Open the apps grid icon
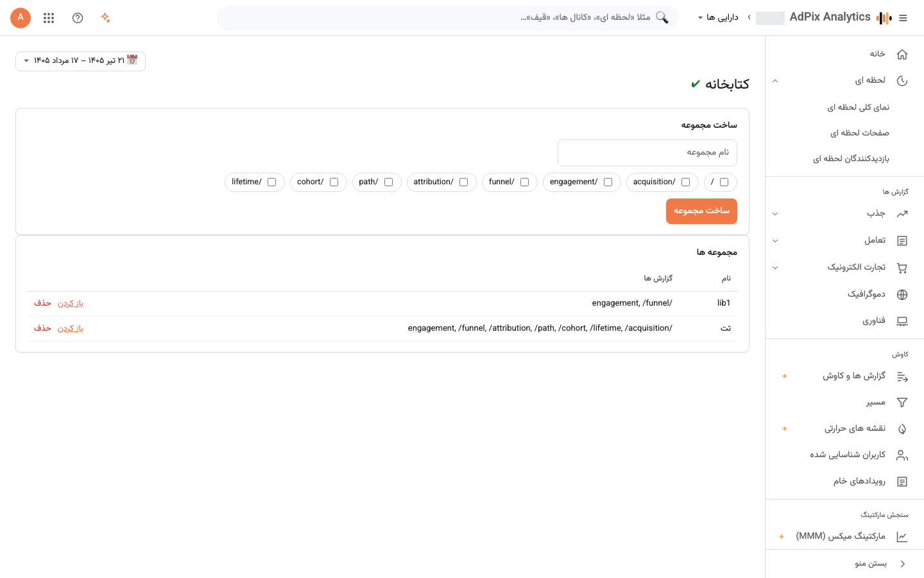The height and width of the screenshot is (578, 924). click(x=49, y=18)
